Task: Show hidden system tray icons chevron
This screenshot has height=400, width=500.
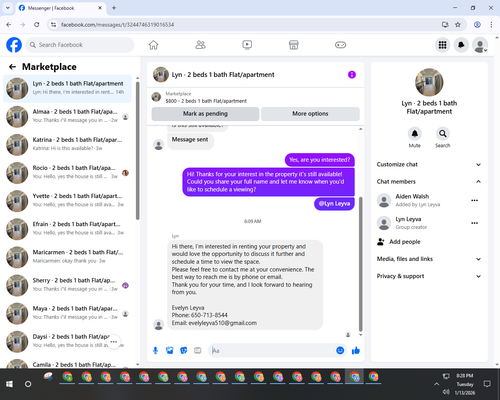Action: (x=436, y=384)
